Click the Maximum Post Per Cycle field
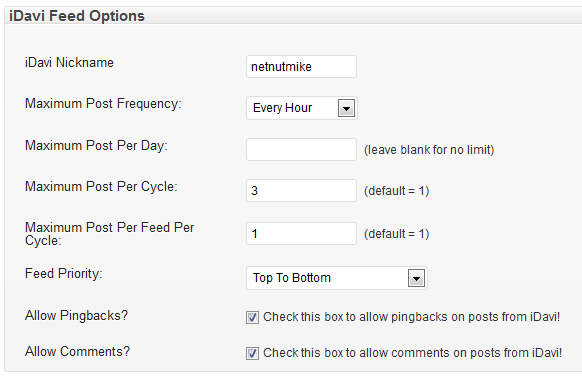This screenshot has height=381, width=582. point(301,190)
